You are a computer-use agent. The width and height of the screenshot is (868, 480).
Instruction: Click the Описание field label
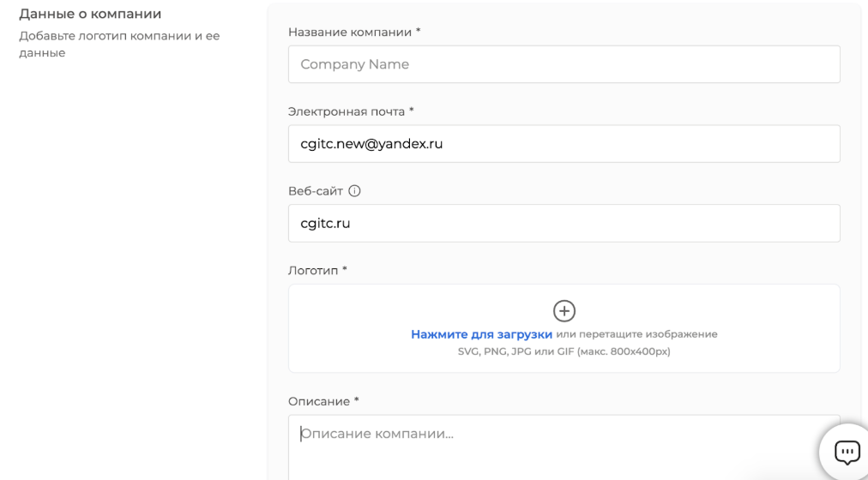tap(318, 401)
